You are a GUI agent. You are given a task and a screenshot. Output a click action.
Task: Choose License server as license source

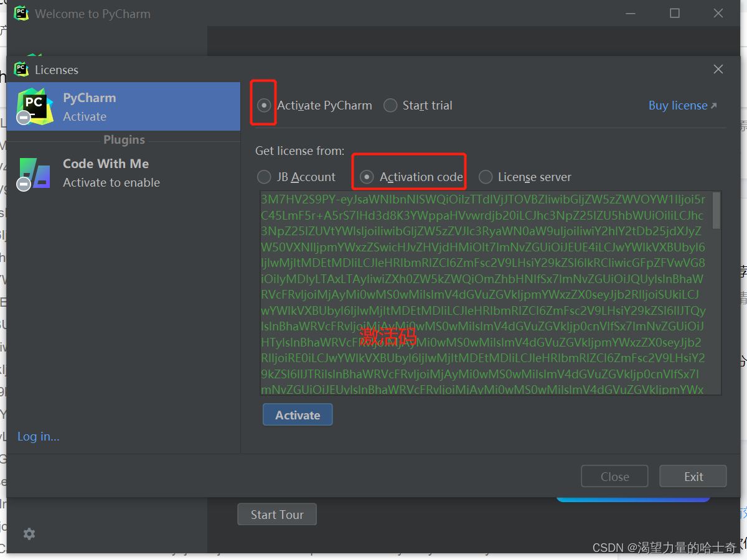pos(486,177)
